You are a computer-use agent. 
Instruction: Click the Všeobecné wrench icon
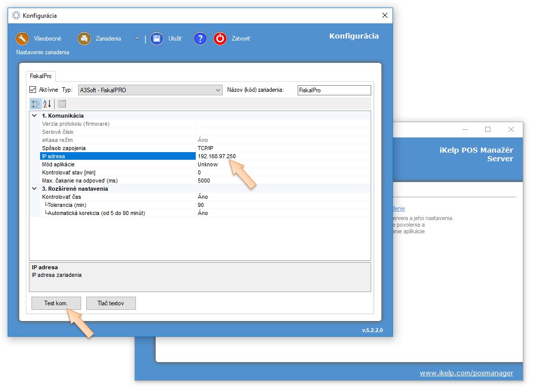coord(22,39)
